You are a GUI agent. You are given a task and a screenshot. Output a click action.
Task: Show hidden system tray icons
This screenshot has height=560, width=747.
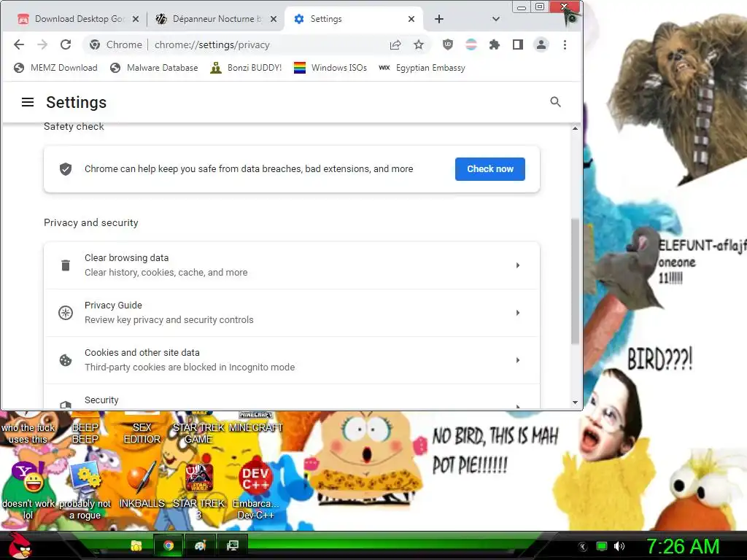(582, 547)
